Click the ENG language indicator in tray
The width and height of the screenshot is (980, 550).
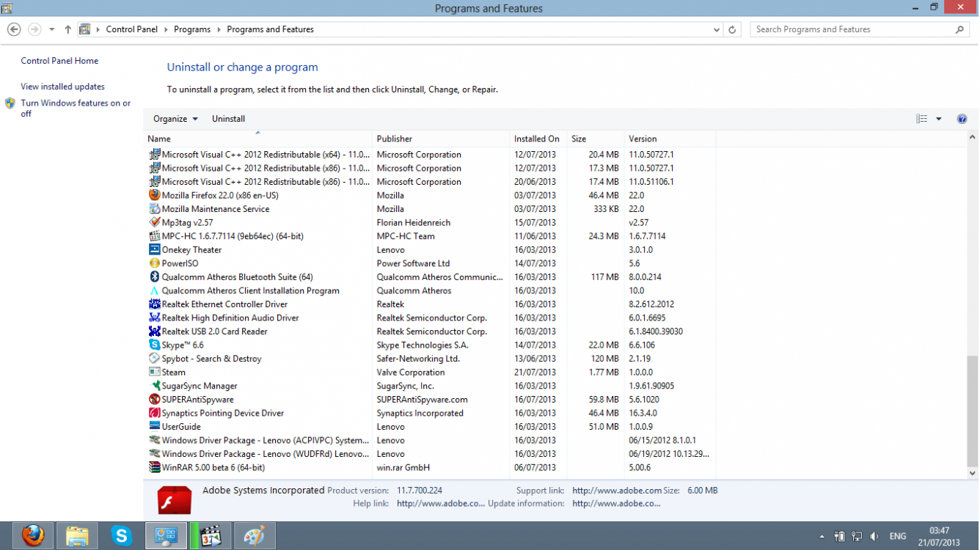tap(898, 537)
